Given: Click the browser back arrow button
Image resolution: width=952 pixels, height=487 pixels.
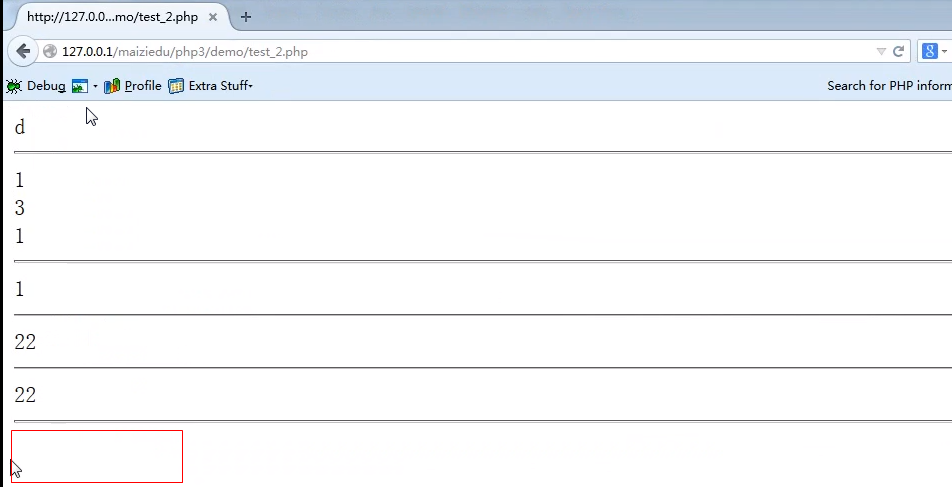Looking at the screenshot, I should pyautogui.click(x=23, y=52).
